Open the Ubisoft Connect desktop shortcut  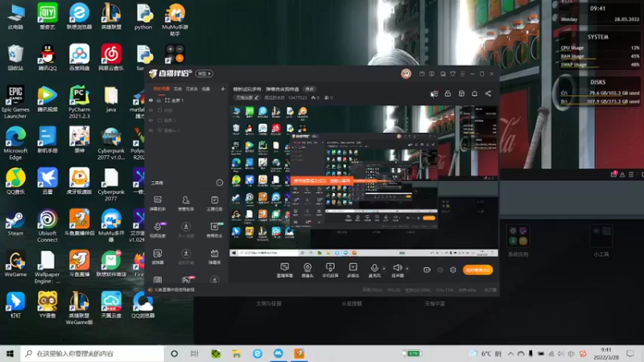coord(47,226)
